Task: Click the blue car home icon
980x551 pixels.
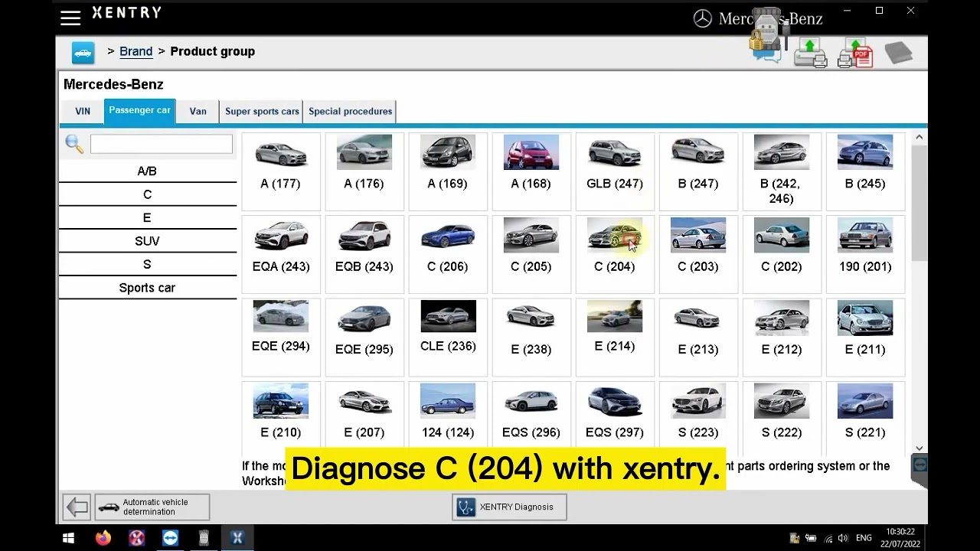Action: pos(83,52)
